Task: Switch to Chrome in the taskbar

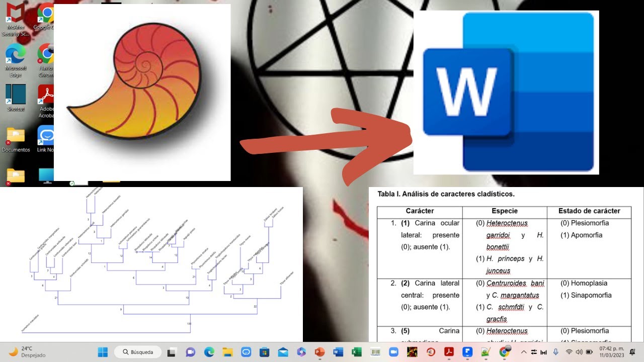Action: 505,352
